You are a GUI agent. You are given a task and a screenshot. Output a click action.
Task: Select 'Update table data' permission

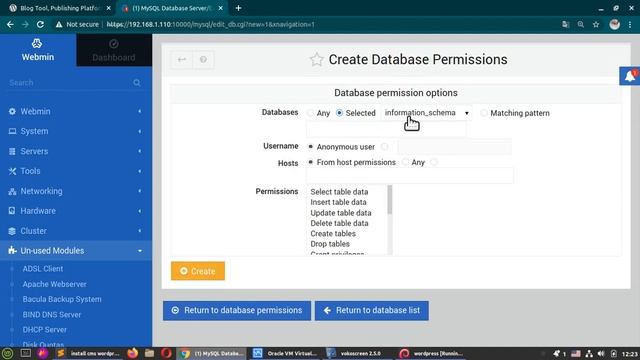point(341,213)
